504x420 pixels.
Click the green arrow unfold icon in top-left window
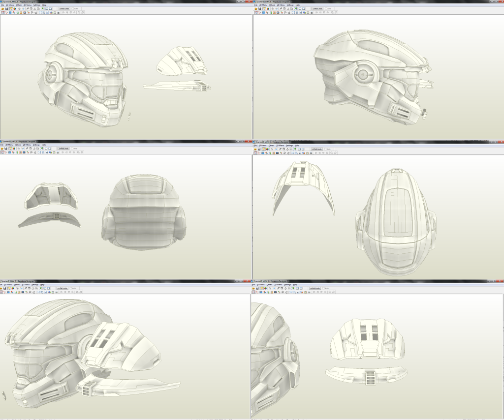(x=42, y=9)
